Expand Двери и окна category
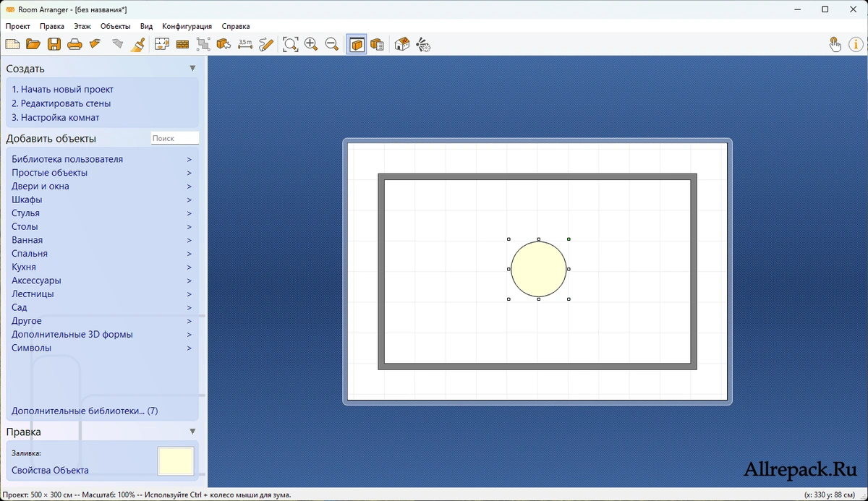The height and width of the screenshot is (501, 868). tap(102, 187)
